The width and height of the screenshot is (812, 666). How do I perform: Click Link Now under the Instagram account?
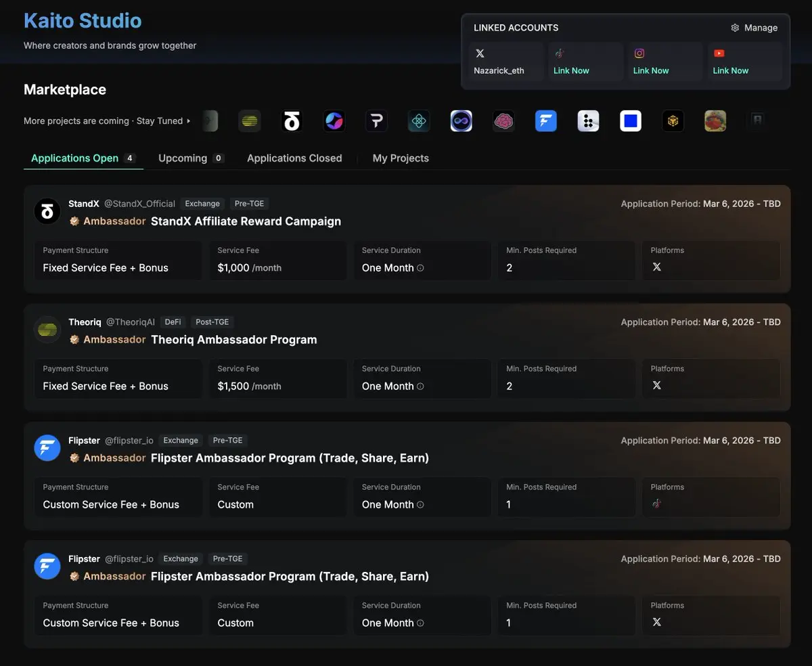point(651,70)
